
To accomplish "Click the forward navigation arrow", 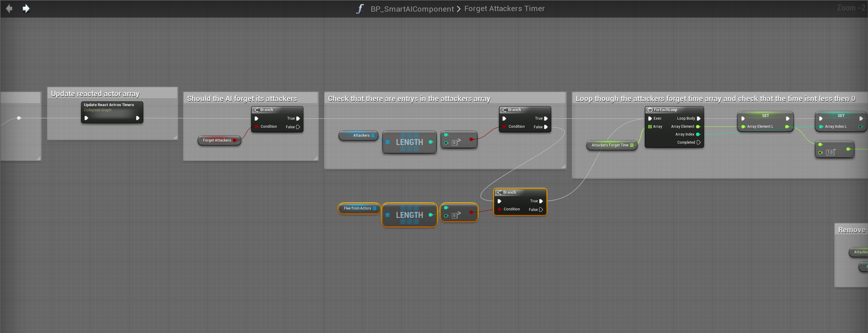I will pyautogui.click(x=26, y=8).
